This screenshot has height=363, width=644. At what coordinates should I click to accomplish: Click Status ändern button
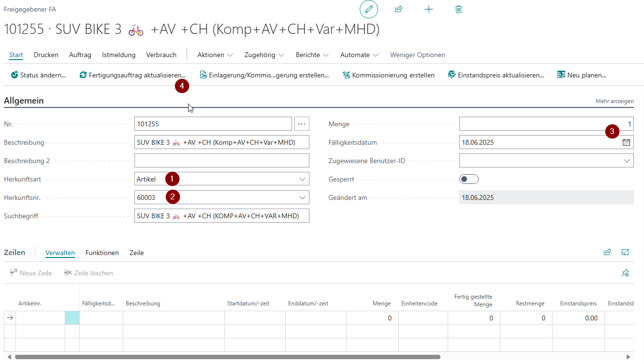click(38, 75)
